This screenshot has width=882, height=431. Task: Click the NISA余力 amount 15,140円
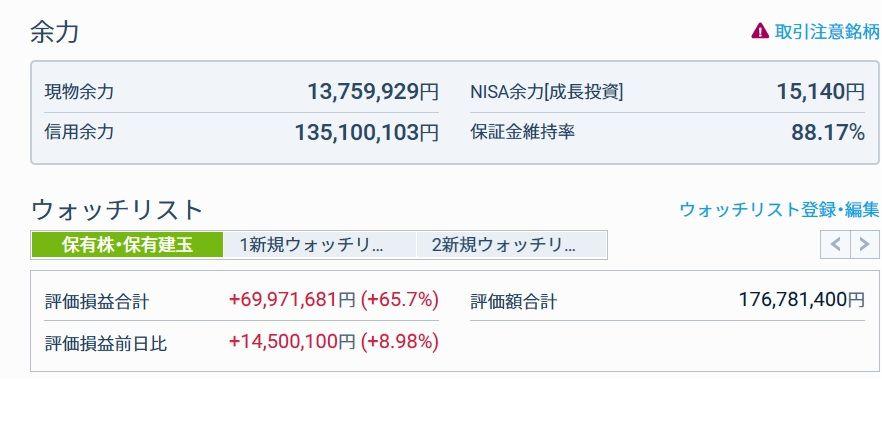820,92
